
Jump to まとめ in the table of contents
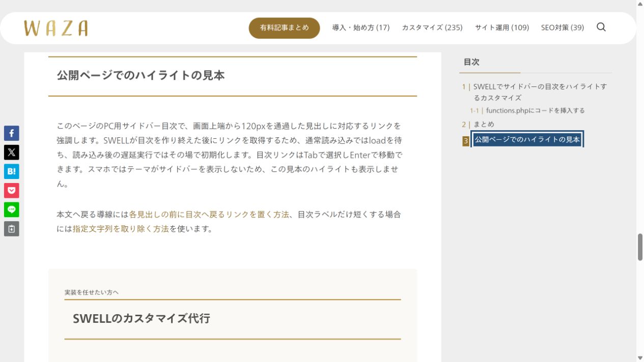pos(484,124)
